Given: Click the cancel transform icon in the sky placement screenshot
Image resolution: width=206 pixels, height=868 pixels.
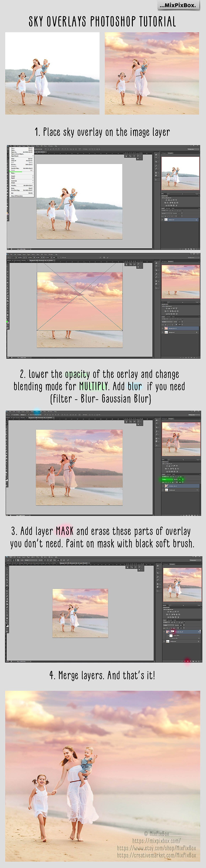Looking at the screenshot, I should (x=104, y=257).
